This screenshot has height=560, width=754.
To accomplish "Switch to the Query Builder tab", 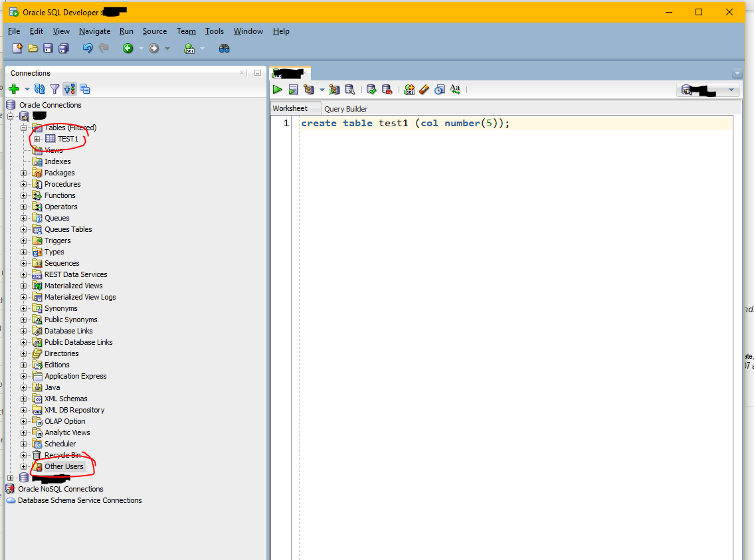I will [345, 109].
